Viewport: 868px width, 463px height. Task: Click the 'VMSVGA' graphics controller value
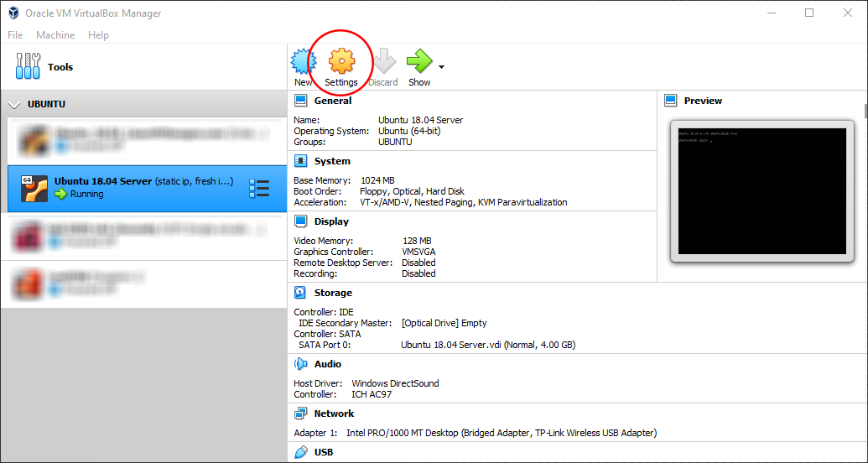pos(418,252)
